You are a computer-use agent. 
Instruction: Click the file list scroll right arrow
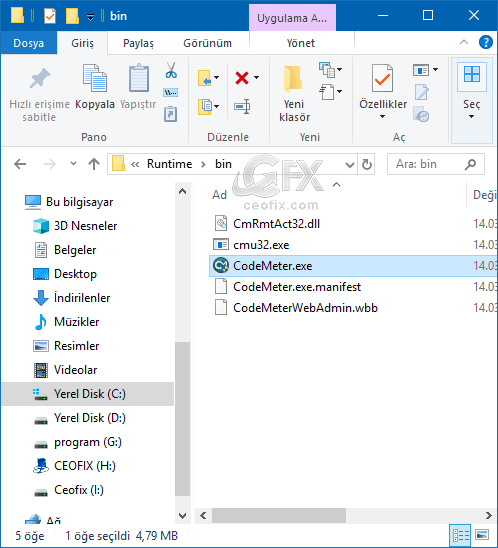[x=489, y=515]
